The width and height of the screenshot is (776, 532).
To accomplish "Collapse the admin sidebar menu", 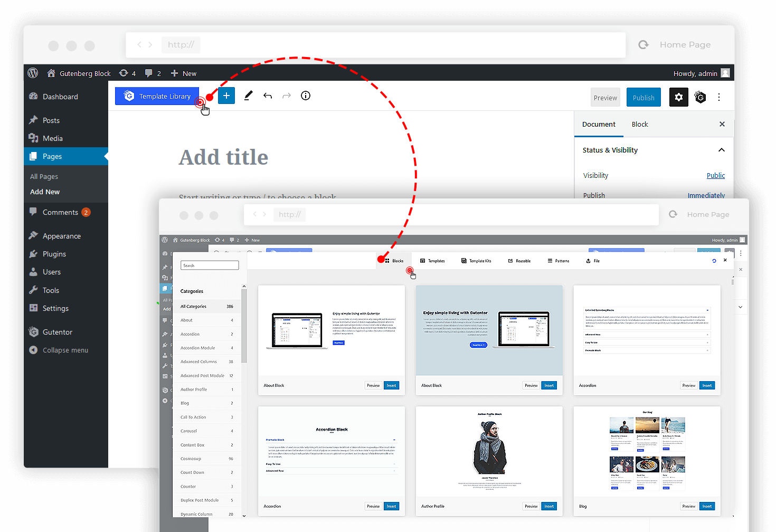I will coord(65,350).
